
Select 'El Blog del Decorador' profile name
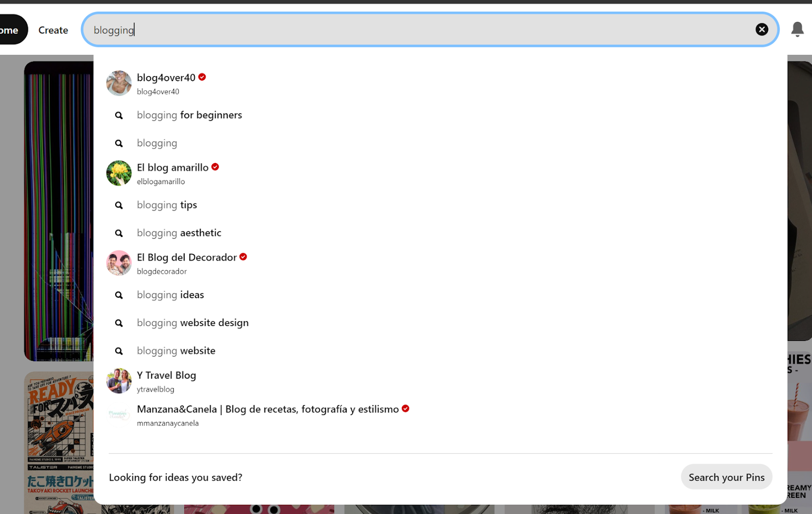click(x=187, y=257)
